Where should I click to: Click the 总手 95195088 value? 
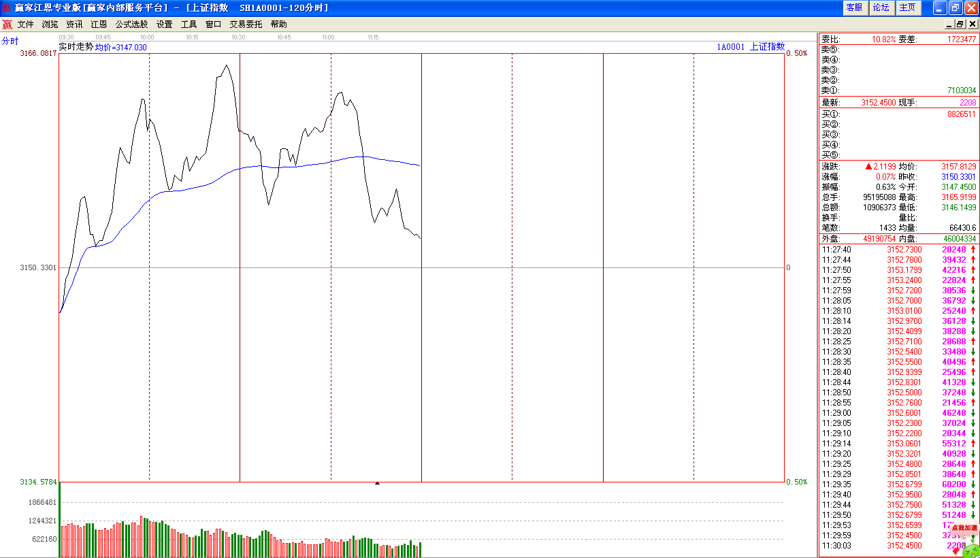(879, 197)
